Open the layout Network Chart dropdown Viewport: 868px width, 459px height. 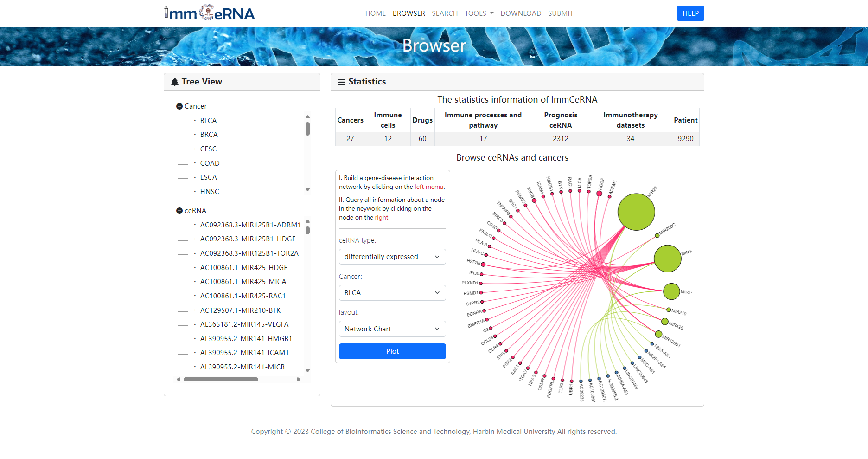(392, 329)
